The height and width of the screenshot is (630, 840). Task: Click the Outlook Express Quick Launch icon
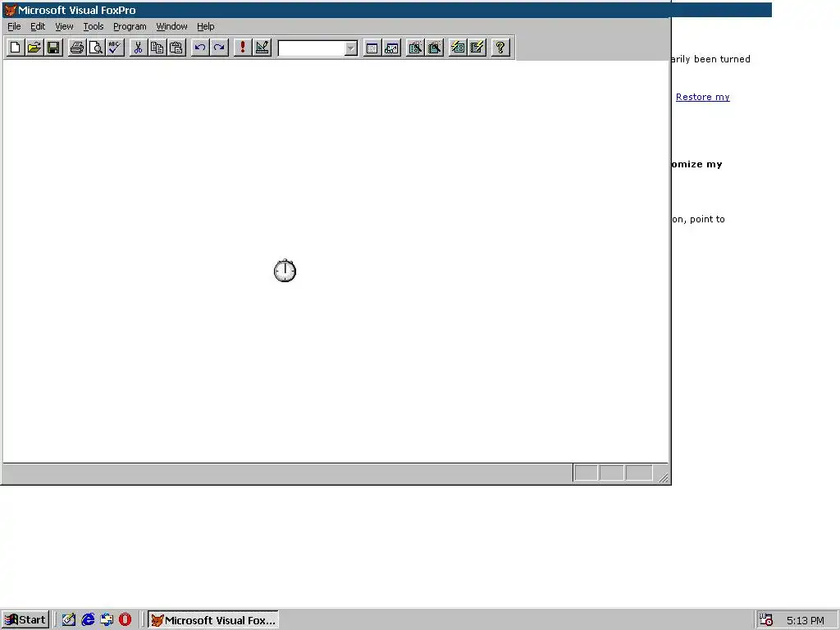107,620
